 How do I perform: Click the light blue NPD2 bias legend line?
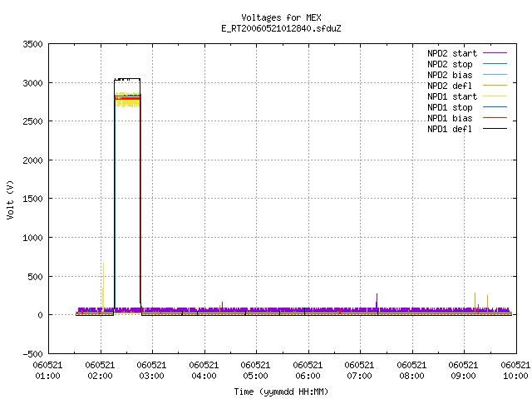pyautogui.click(x=495, y=74)
